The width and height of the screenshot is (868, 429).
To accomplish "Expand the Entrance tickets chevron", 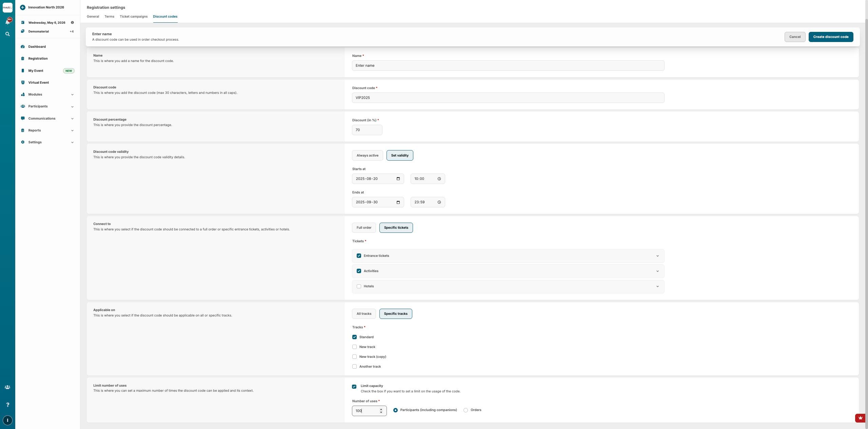I will click(657, 256).
